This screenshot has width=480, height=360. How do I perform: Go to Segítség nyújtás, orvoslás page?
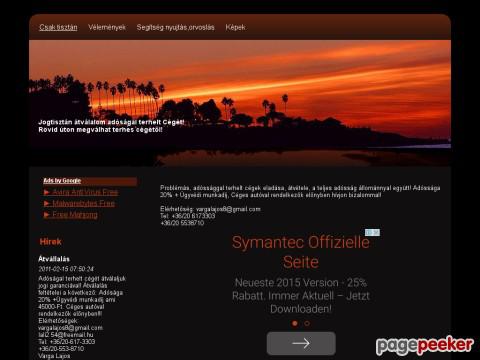click(175, 27)
